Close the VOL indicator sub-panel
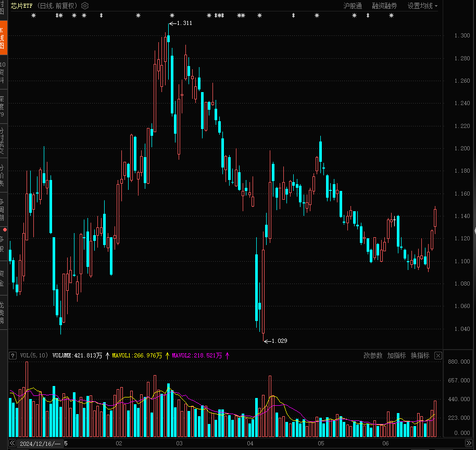Image resolution: width=476 pixels, height=450 pixels. (x=438, y=356)
